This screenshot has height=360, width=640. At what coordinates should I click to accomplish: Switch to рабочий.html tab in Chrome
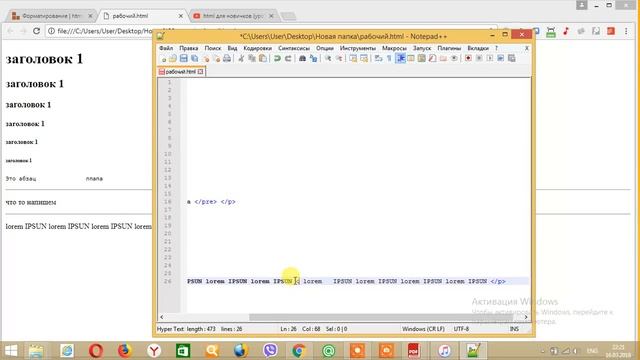pos(143,16)
